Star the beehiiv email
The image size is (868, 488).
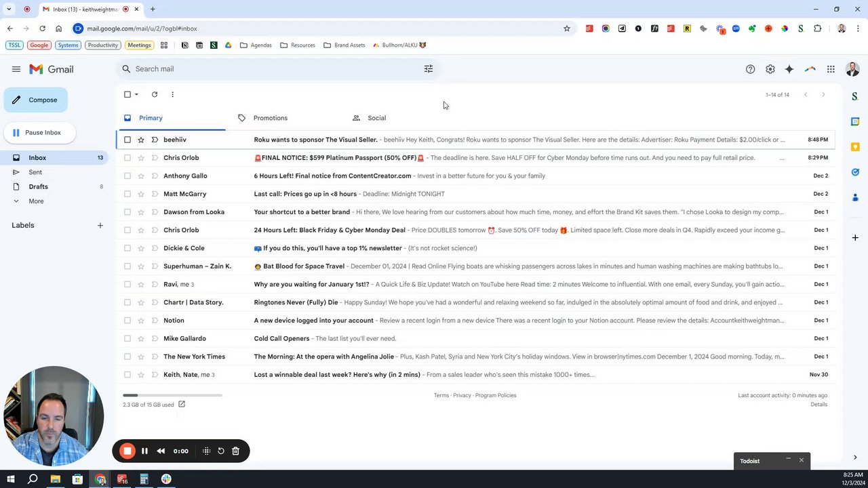pos(141,140)
